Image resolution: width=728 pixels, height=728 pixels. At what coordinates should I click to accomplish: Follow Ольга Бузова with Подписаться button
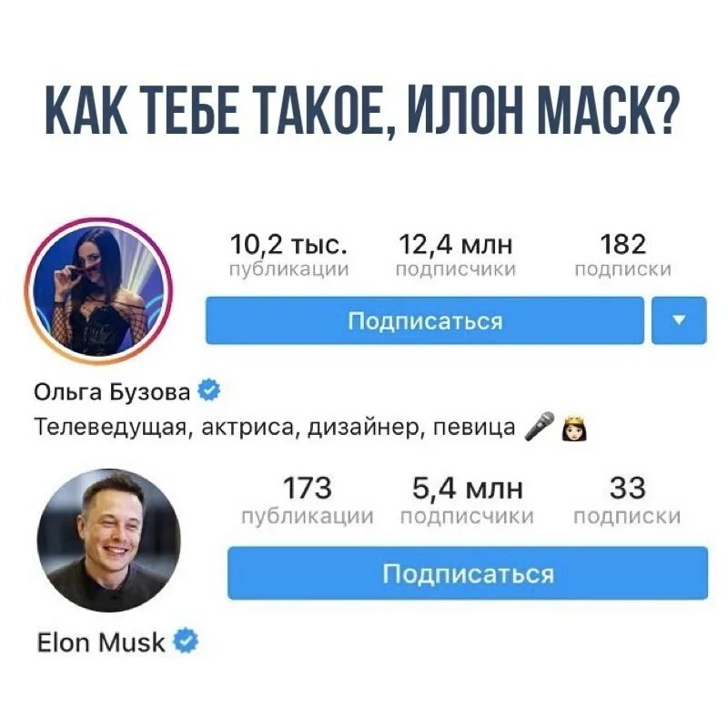[425, 320]
